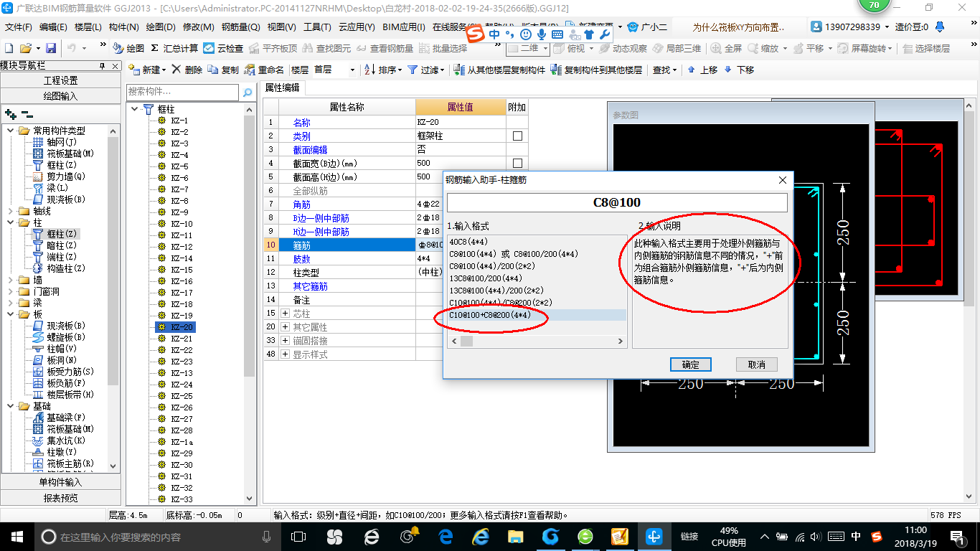Click the search magnifier icon beside 搜索构件

coord(247,92)
